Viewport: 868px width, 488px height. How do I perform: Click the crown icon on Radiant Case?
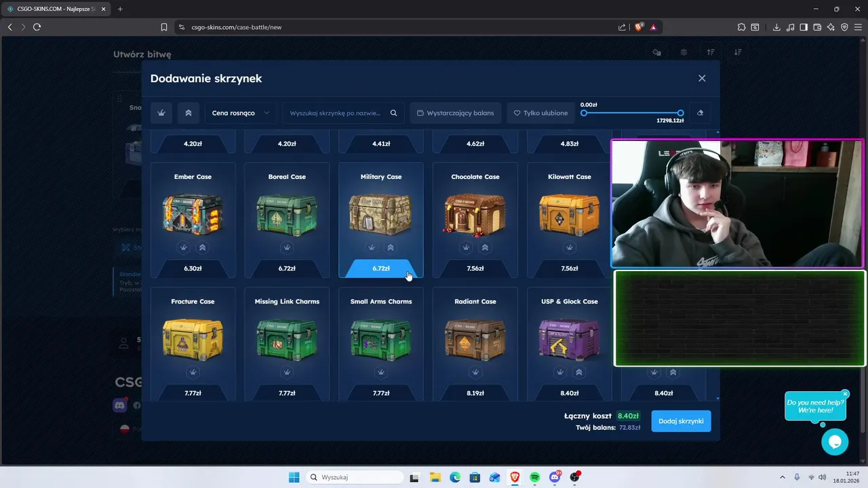[x=475, y=372]
